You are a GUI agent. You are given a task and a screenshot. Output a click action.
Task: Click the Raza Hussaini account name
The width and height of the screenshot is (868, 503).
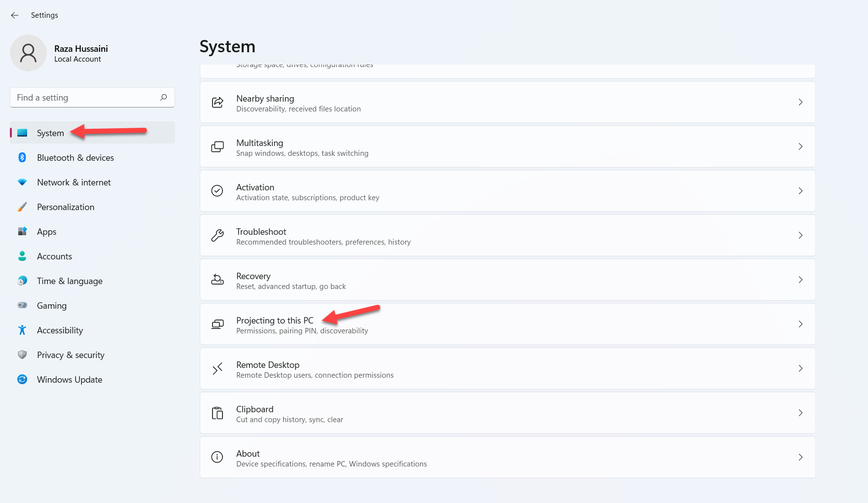click(x=81, y=49)
